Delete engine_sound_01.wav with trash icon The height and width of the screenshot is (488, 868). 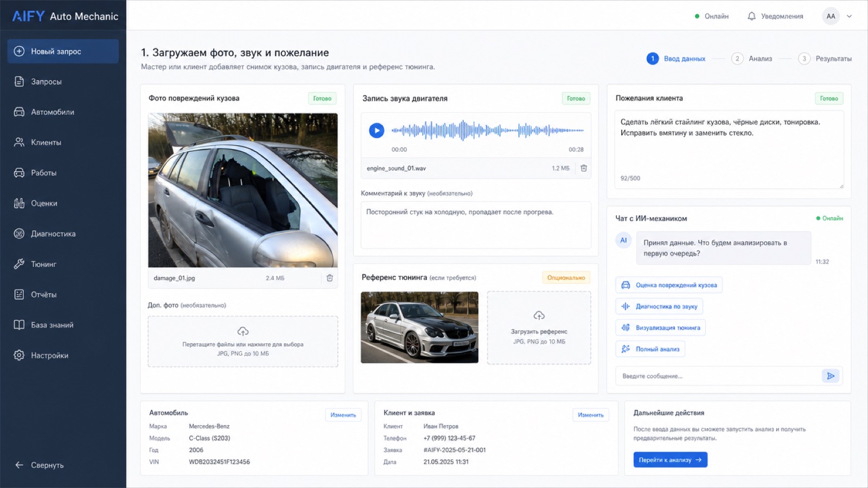(584, 168)
